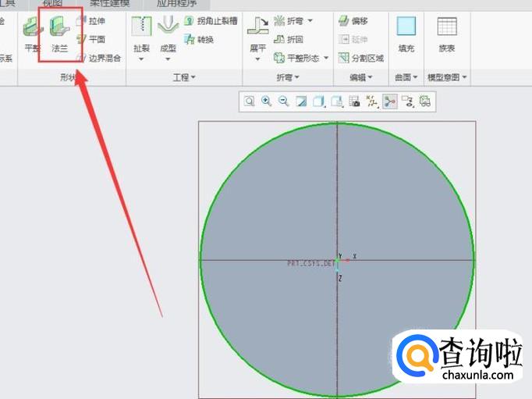Open the saved orientations icon

[x=337, y=102]
